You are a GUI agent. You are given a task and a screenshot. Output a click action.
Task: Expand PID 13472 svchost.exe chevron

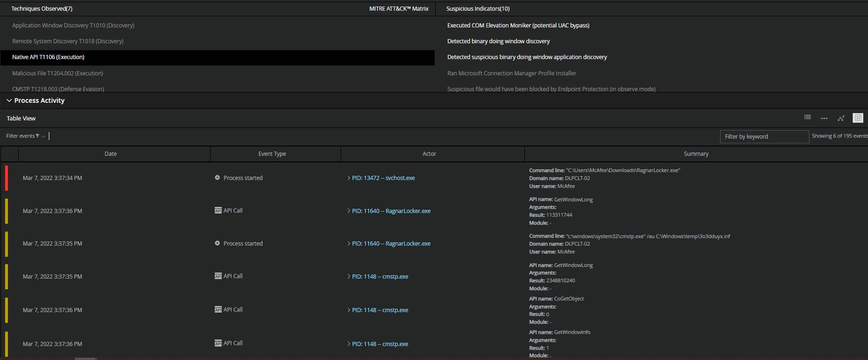point(349,178)
